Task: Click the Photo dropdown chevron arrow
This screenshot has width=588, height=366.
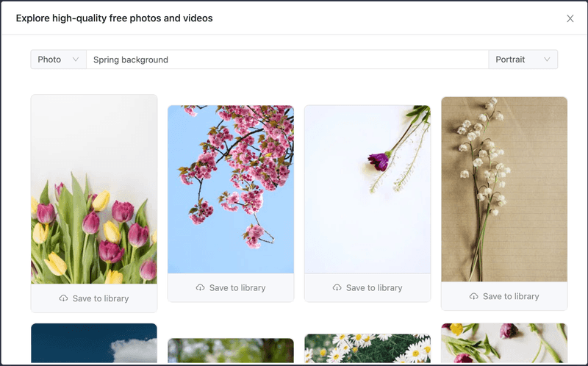Action: (x=76, y=60)
